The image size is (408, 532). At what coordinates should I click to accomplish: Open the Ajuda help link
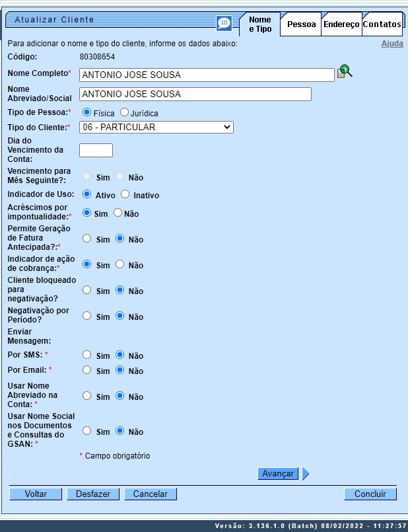pyautogui.click(x=392, y=44)
